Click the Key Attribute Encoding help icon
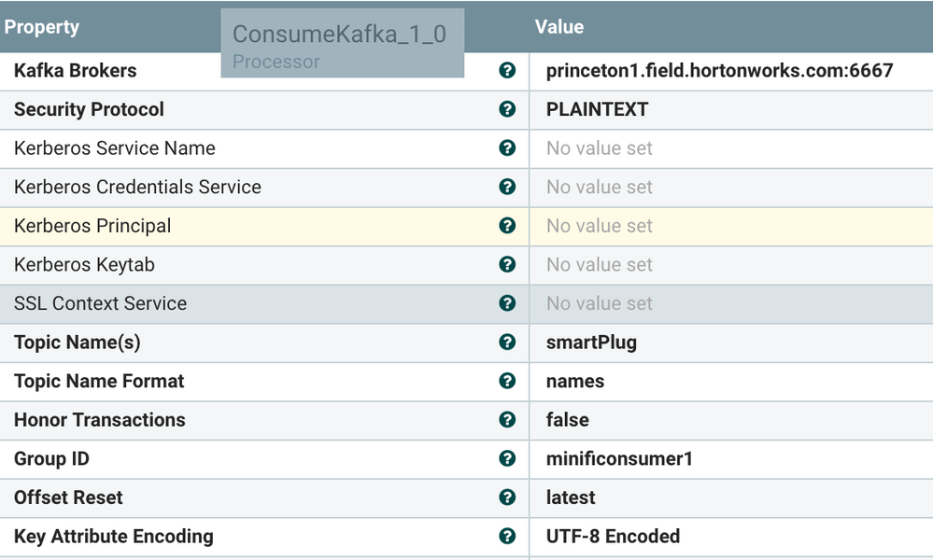The image size is (933, 560). click(x=507, y=537)
